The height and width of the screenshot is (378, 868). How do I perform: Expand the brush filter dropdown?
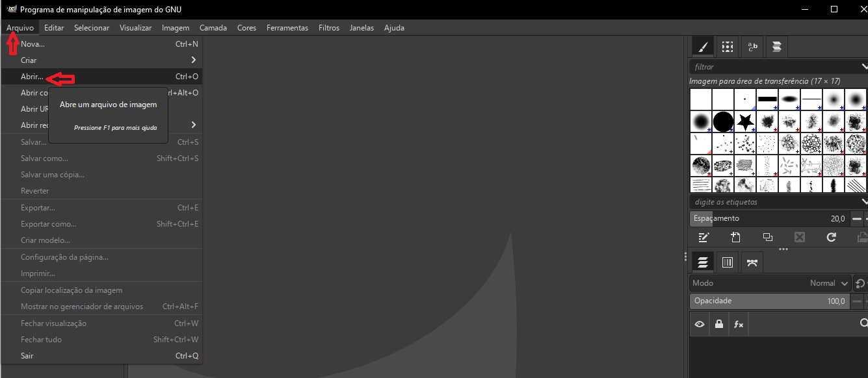click(x=865, y=66)
